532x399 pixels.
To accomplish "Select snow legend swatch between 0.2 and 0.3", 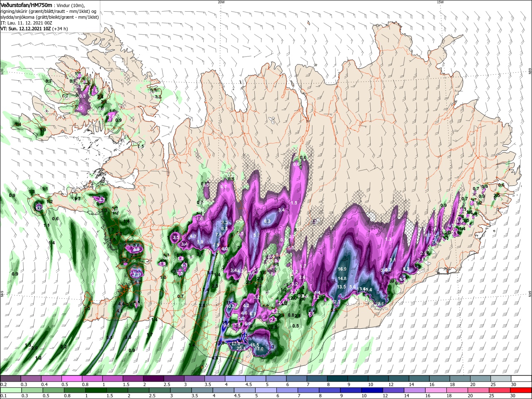I will 10,379.
